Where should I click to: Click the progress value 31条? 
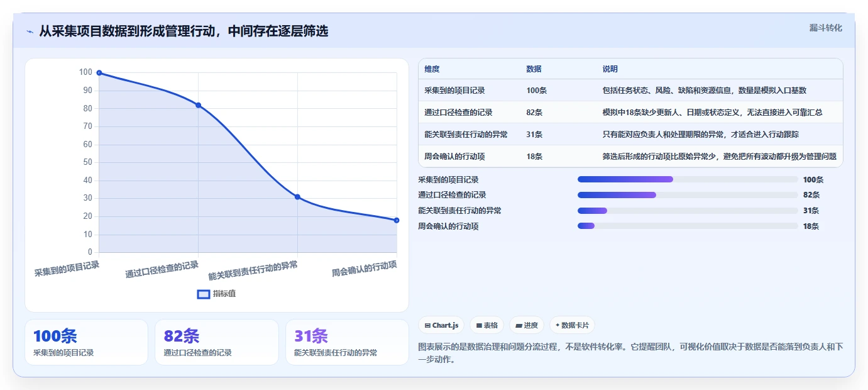click(x=811, y=211)
